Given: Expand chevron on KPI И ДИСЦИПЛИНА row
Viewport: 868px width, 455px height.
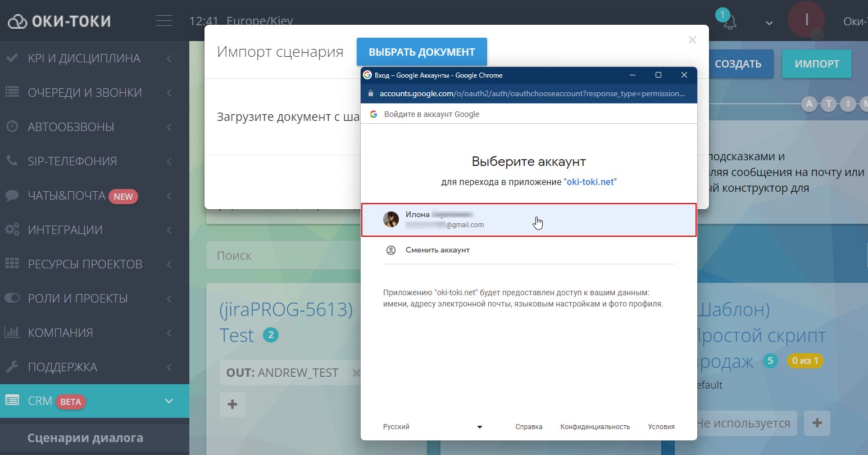Looking at the screenshot, I should click(x=169, y=58).
